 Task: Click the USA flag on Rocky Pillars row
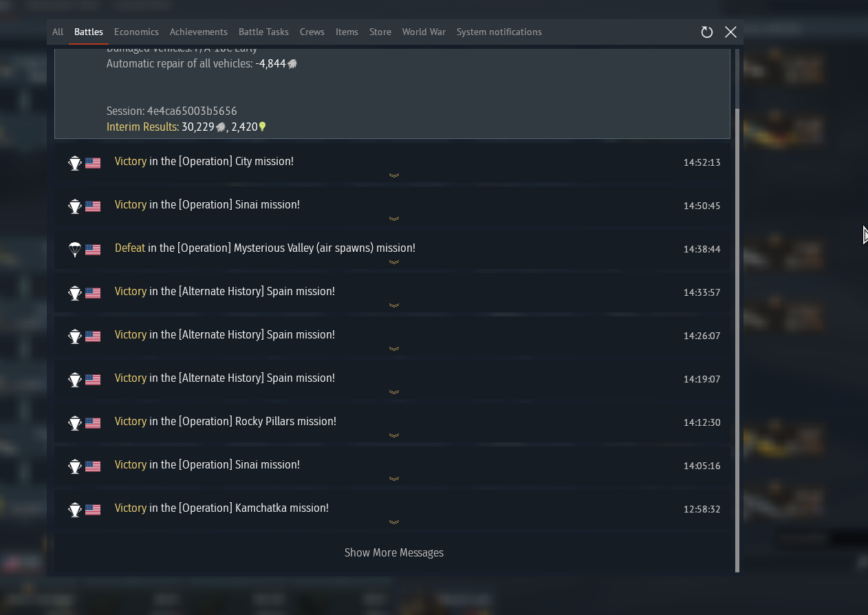click(93, 423)
